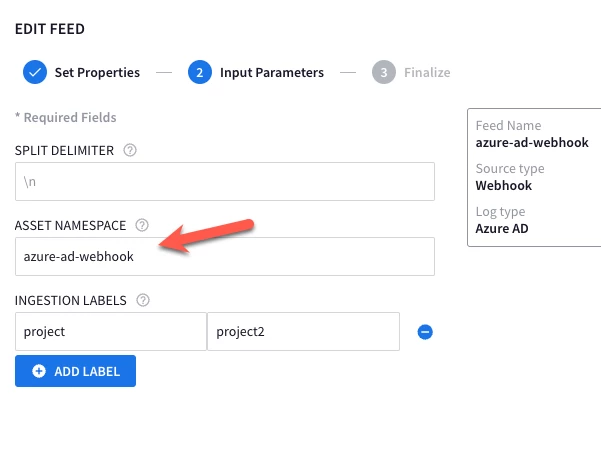The height and width of the screenshot is (454, 601).
Task: Edit the ingestion label key 'project'
Action: pyautogui.click(x=111, y=332)
